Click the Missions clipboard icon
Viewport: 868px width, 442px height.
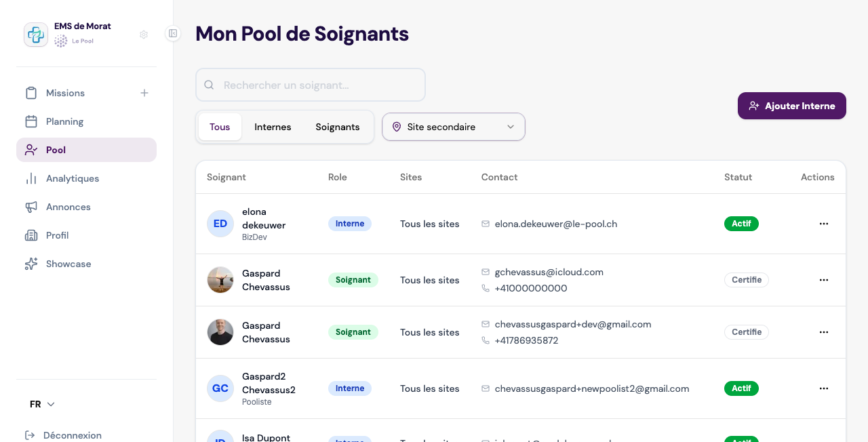(x=31, y=93)
